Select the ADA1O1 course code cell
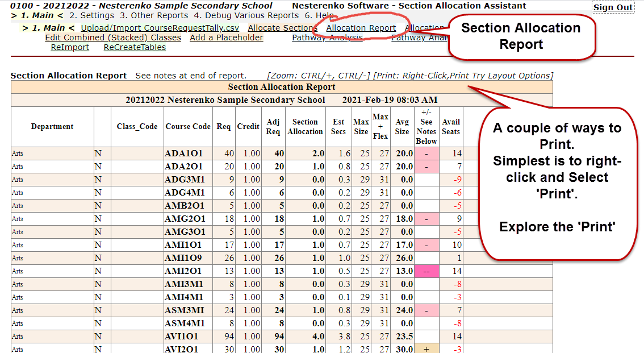 [x=184, y=153]
